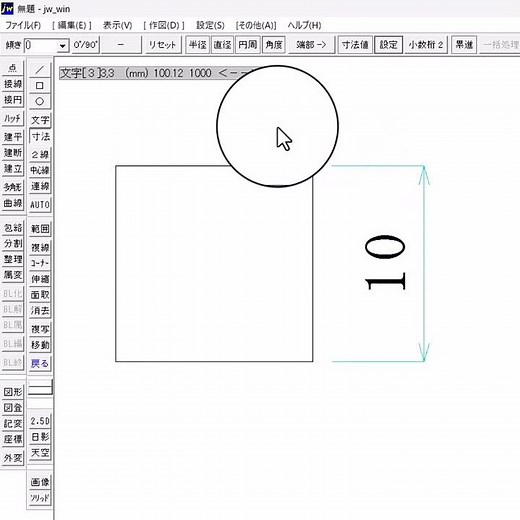The image size is (520, 520).
Task: Select the 複写 copy tool
Action: tap(40, 329)
